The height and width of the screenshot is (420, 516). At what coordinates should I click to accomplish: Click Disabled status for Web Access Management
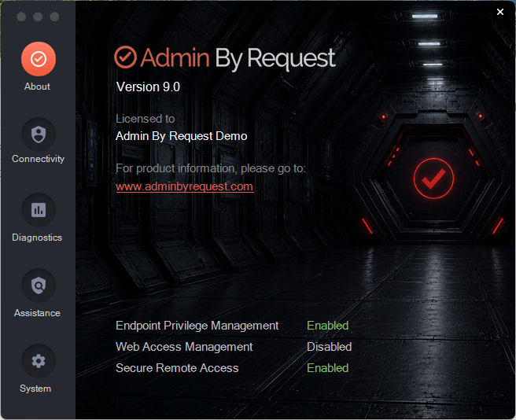tap(329, 347)
